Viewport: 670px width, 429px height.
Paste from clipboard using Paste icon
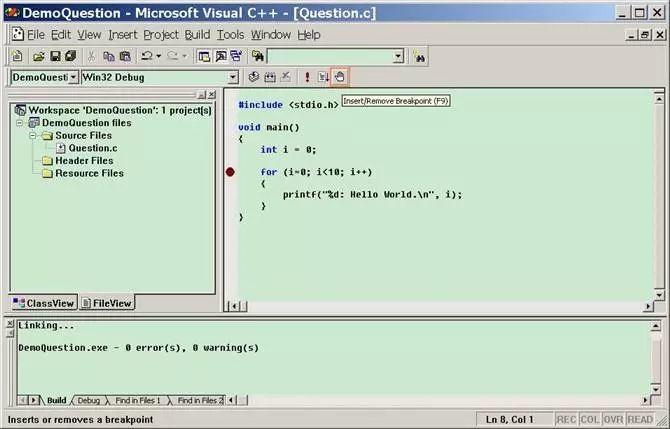pyautogui.click(x=125, y=56)
